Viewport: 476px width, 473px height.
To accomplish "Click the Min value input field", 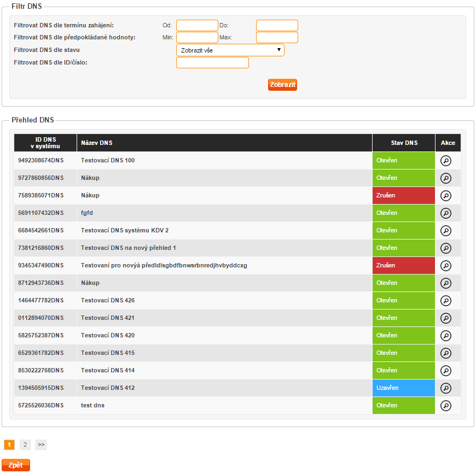I will click(x=197, y=37).
